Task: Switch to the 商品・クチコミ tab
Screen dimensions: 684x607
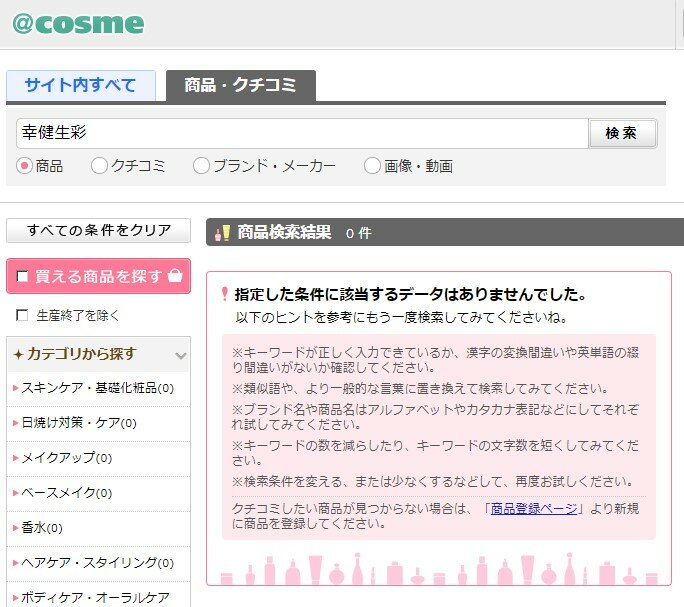Action: (240, 86)
